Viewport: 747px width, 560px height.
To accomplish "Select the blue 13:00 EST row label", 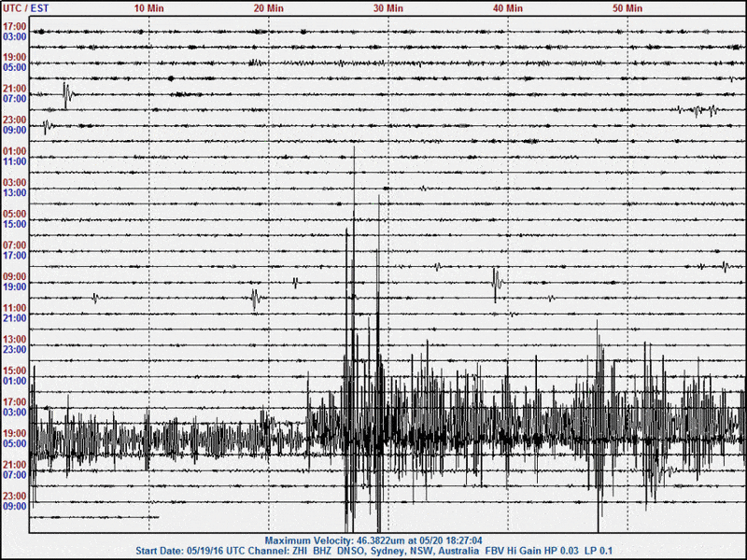I will coord(14,192).
